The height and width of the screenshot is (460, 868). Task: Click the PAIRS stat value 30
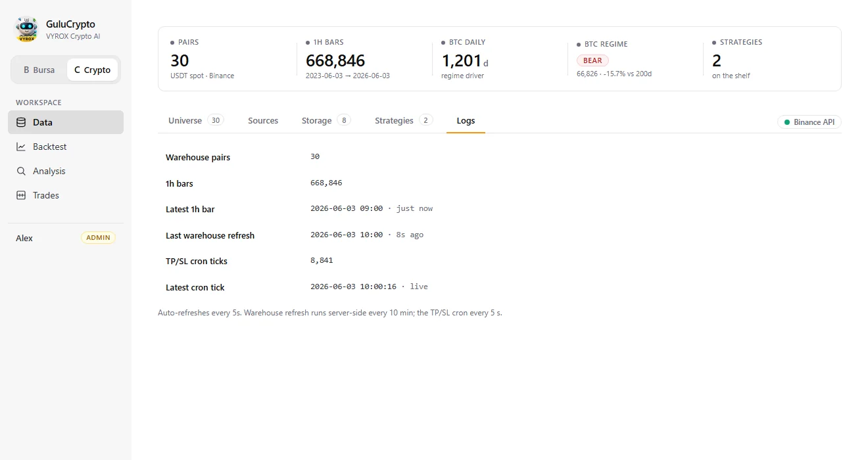[x=180, y=60]
